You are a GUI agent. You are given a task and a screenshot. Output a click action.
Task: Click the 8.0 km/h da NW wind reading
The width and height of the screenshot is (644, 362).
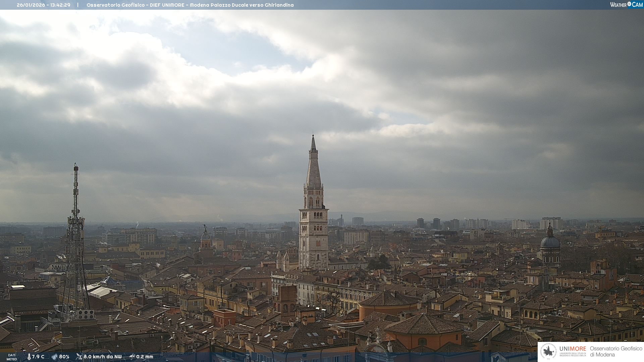102,357
